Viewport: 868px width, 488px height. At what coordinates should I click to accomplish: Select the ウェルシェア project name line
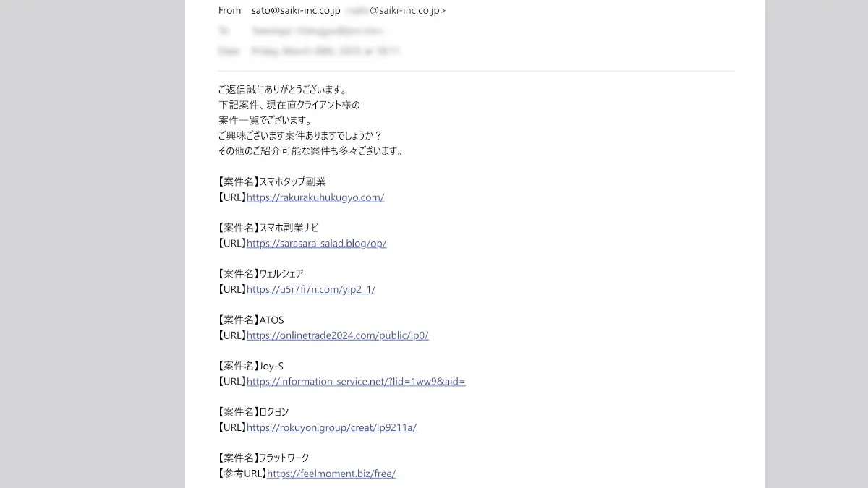pos(260,274)
